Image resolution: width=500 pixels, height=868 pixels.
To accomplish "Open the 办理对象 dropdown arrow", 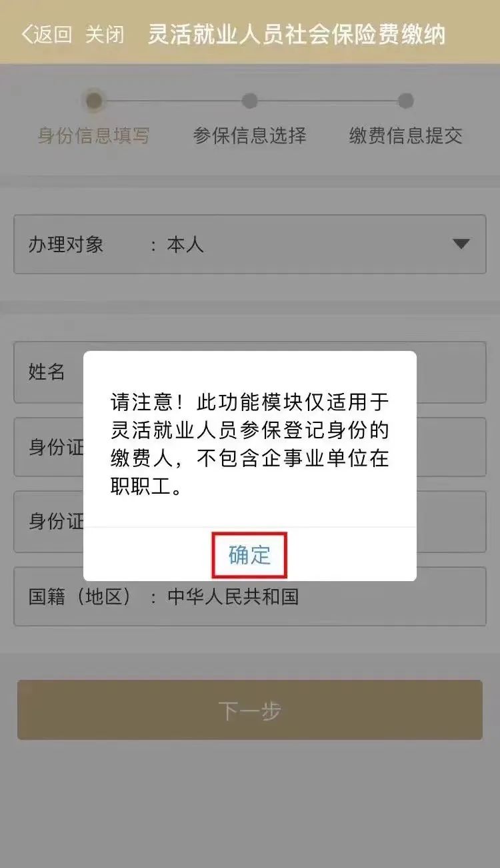I will (x=461, y=244).
